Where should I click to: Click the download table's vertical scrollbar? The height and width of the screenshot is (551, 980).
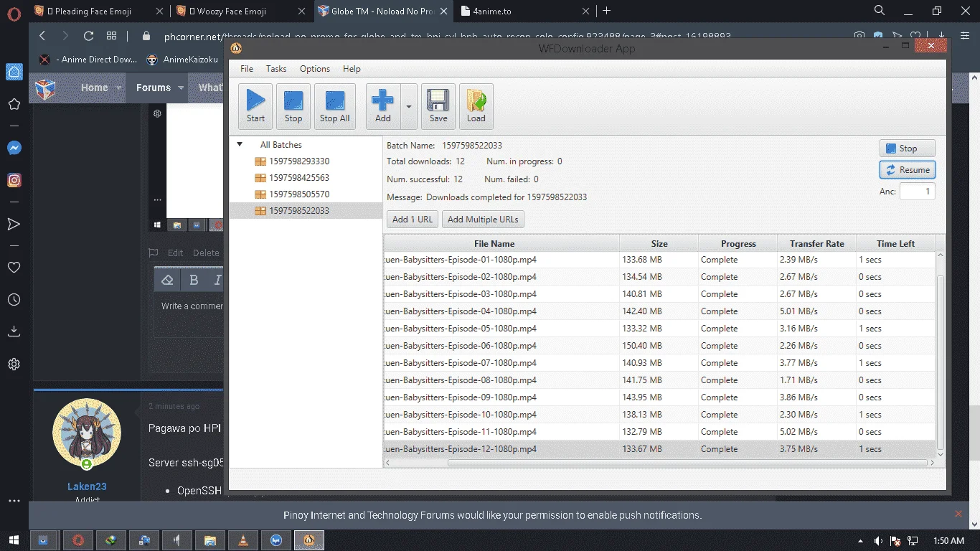[941, 363]
